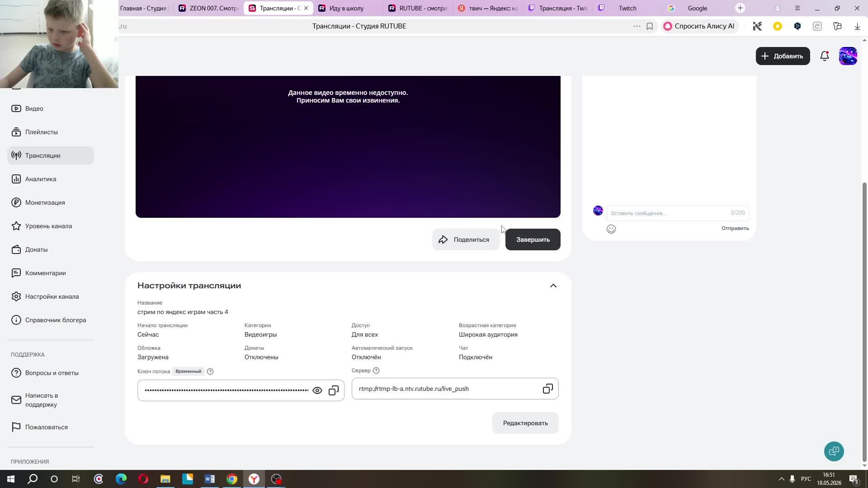868x488 pixels.
Task: Open browser downloads
Action: (857, 26)
